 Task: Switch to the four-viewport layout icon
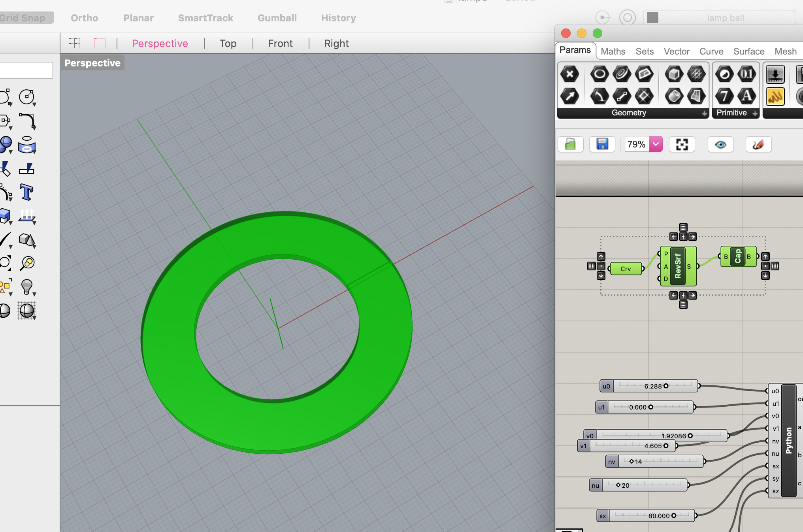(x=74, y=43)
